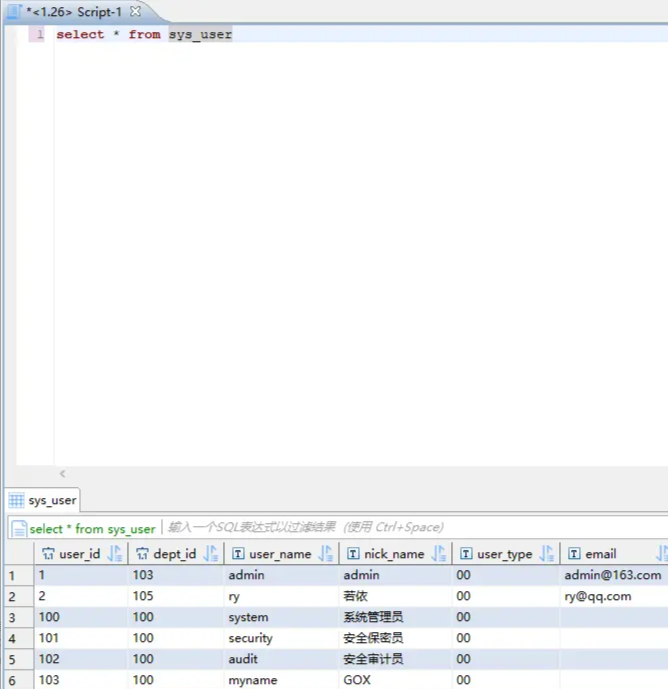Viewport: 668px width, 689px height.
Task: Click the grid icon on sys_user tab
Action: coord(17,500)
